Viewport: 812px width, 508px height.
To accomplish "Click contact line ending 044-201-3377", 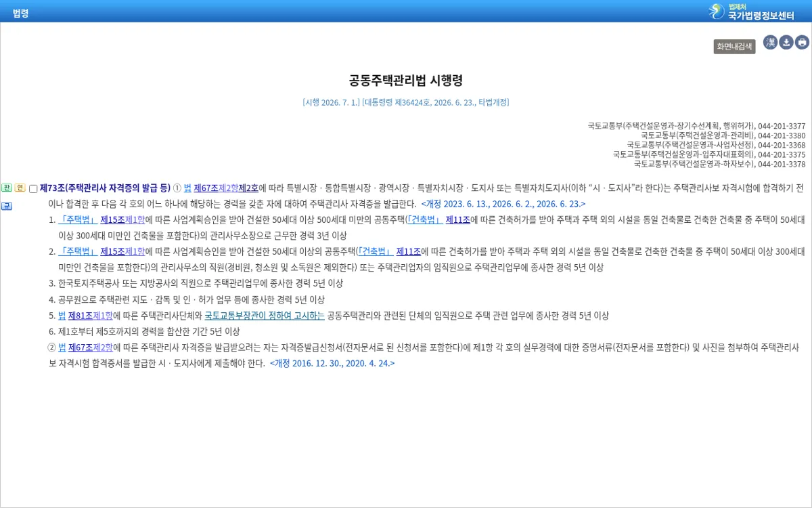I will point(696,126).
